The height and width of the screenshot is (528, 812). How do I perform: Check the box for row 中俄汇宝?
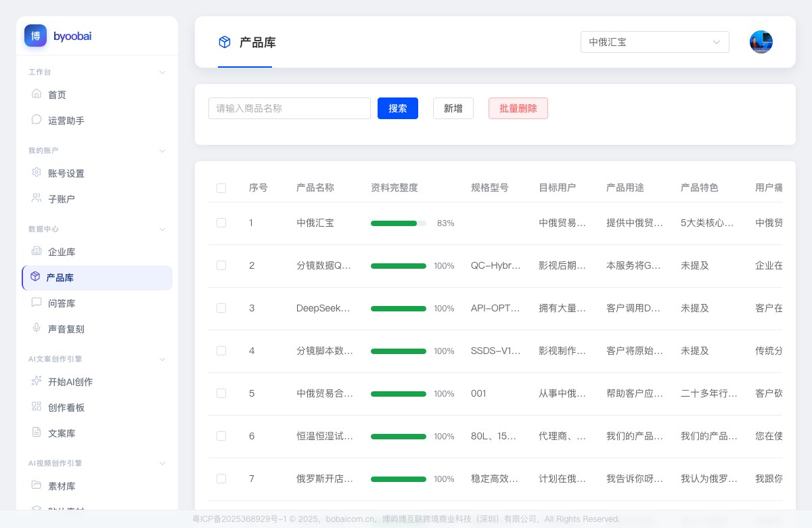(x=221, y=223)
